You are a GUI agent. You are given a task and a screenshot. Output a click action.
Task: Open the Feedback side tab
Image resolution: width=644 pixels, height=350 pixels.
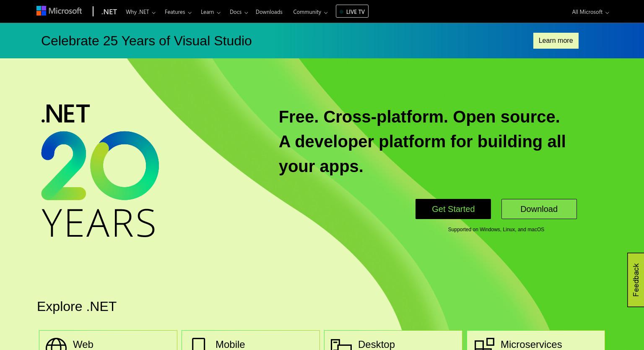click(636, 280)
